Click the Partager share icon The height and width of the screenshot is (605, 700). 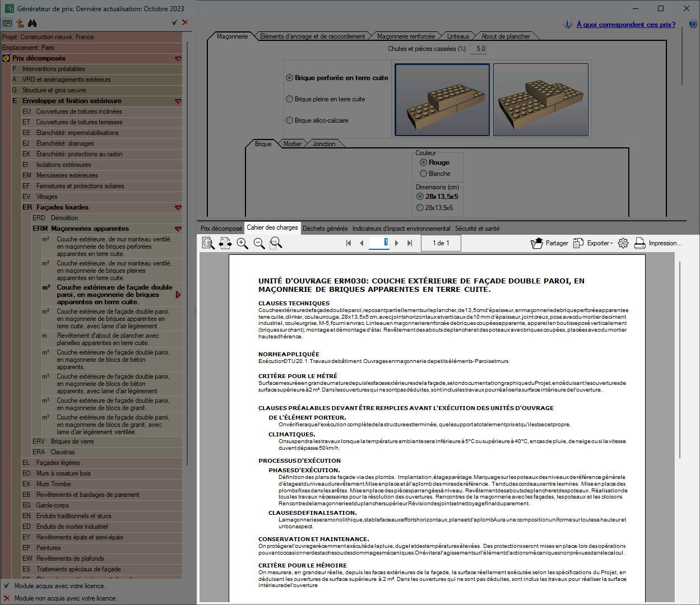[x=537, y=243]
